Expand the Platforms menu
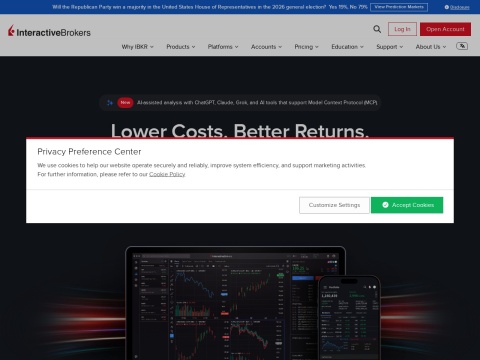The width and height of the screenshot is (480, 360). click(223, 47)
